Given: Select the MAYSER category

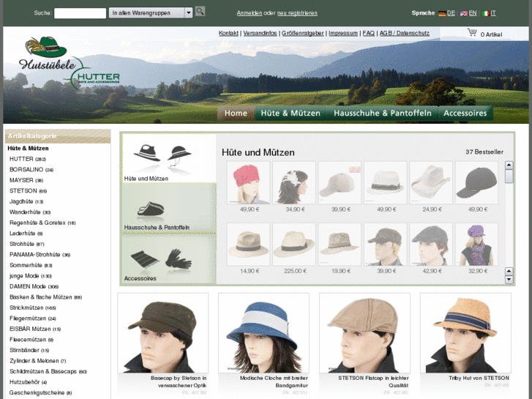Looking at the screenshot, I should (26, 180).
